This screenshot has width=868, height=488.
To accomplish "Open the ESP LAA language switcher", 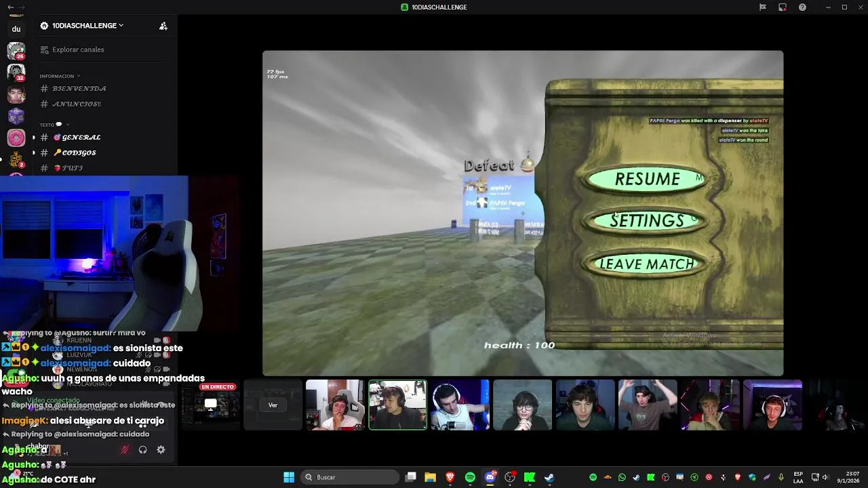I will (798, 477).
